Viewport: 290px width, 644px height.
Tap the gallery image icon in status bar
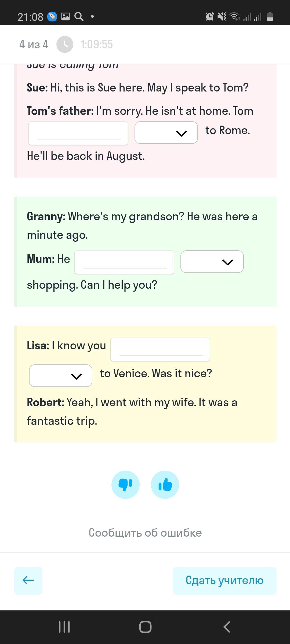click(65, 17)
